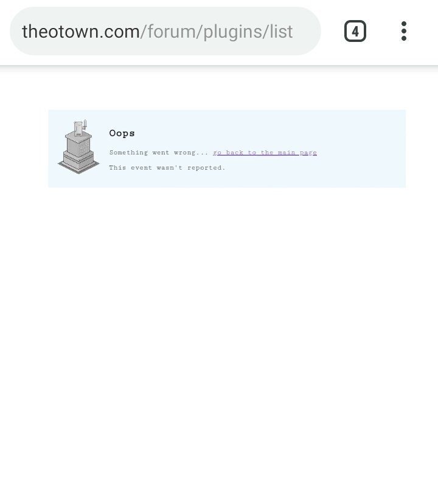Focus the address bar showing theotown.com
The height and width of the screenshot is (504, 438).
point(165,31)
